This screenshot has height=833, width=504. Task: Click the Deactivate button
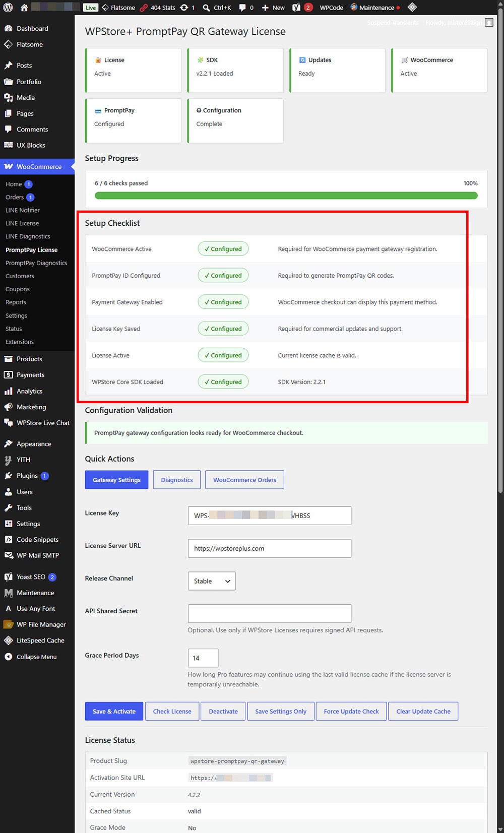(223, 711)
